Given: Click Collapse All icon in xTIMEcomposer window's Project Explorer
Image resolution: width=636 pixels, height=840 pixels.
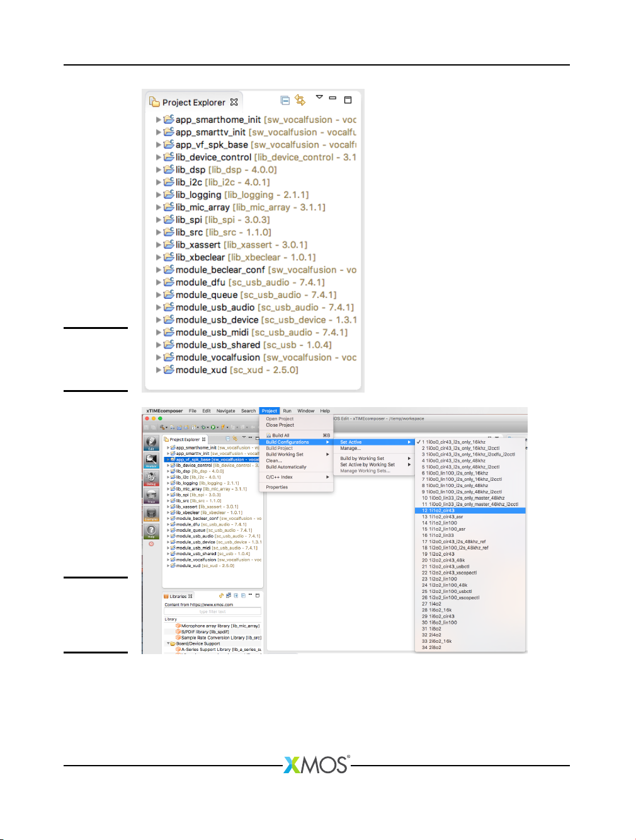Looking at the screenshot, I should click(x=228, y=439).
